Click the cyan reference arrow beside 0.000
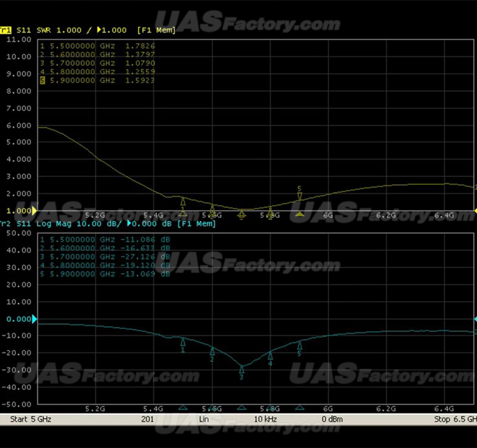Screen dimensions: 477x448 coord(35,319)
